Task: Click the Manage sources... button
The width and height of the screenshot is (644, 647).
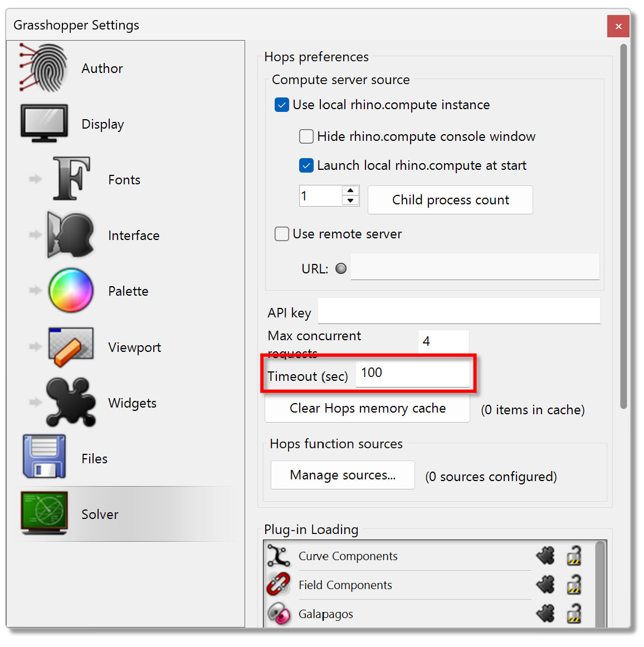Action: coord(343,475)
